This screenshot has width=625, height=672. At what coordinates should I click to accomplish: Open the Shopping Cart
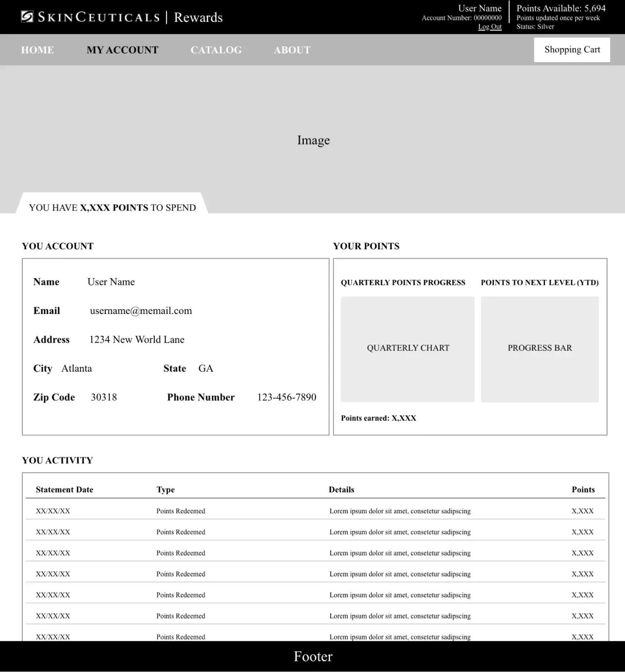coord(572,49)
